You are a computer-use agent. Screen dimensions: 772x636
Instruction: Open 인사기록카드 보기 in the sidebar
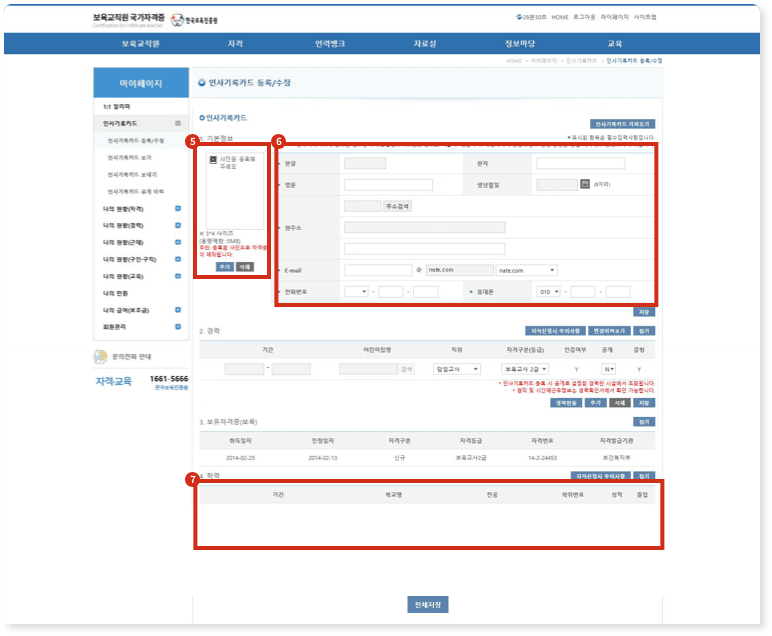(x=130, y=158)
